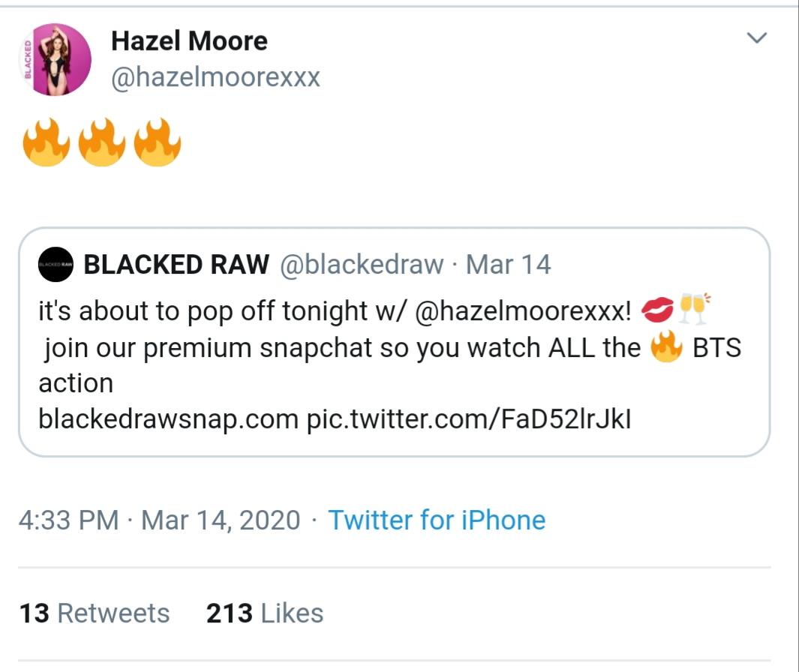Image resolution: width=799 pixels, height=672 pixels.
Task: Click the champagne glasses emoji
Action: pos(693,310)
